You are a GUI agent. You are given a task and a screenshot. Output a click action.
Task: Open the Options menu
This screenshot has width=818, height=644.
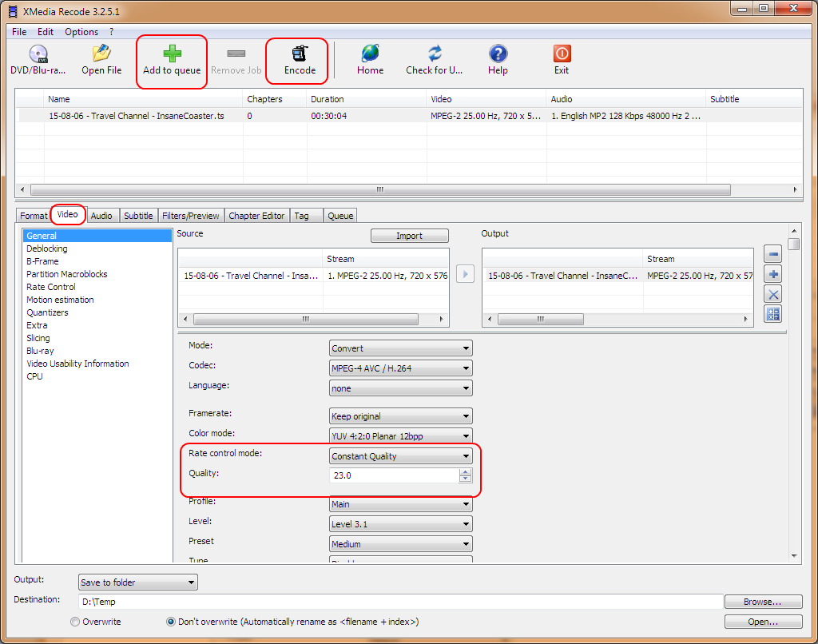tap(81, 32)
